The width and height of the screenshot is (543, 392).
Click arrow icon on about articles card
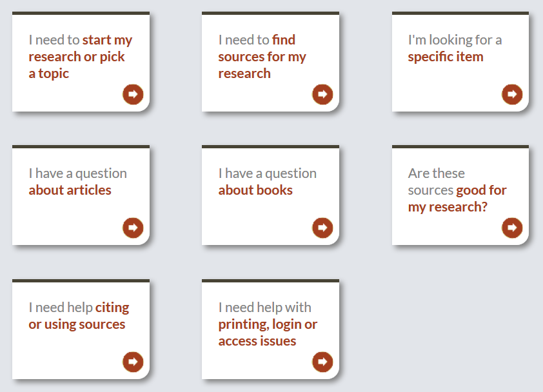click(x=133, y=228)
